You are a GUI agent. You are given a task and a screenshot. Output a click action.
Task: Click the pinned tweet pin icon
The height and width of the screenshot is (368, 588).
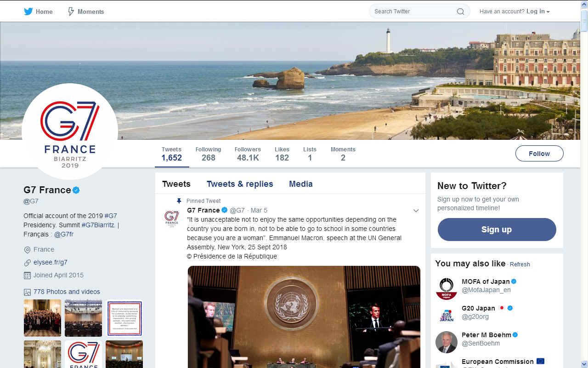[179, 201]
